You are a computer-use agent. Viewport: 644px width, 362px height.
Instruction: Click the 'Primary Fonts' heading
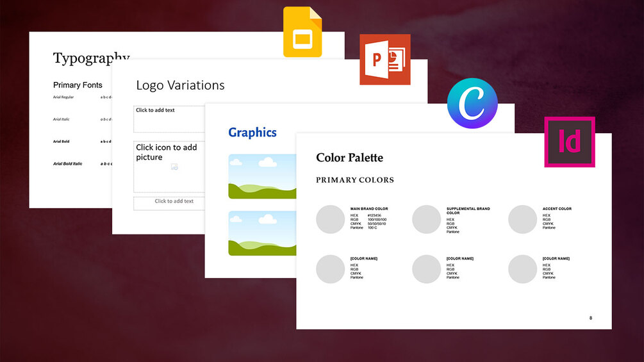coord(78,85)
